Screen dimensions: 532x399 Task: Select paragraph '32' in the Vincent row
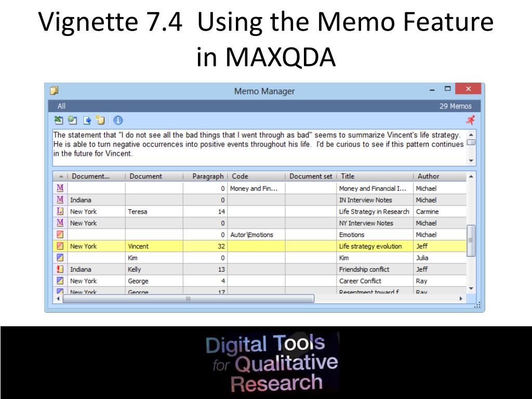point(221,246)
